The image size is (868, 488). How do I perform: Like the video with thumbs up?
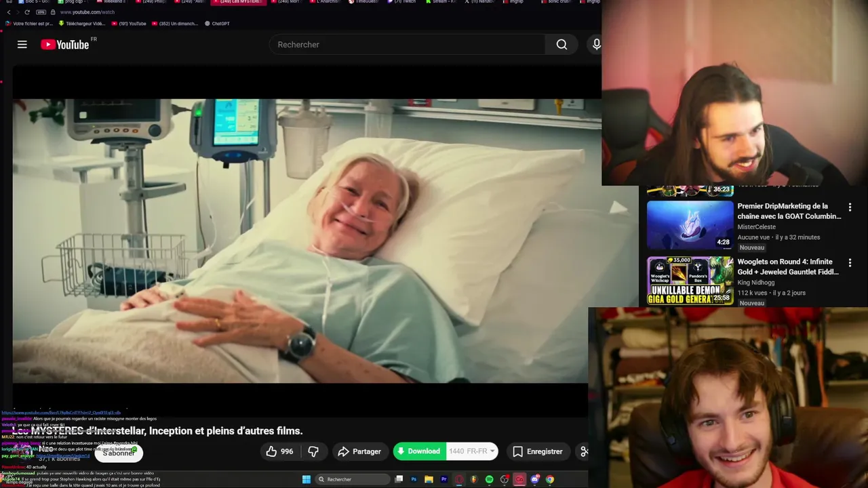279,451
